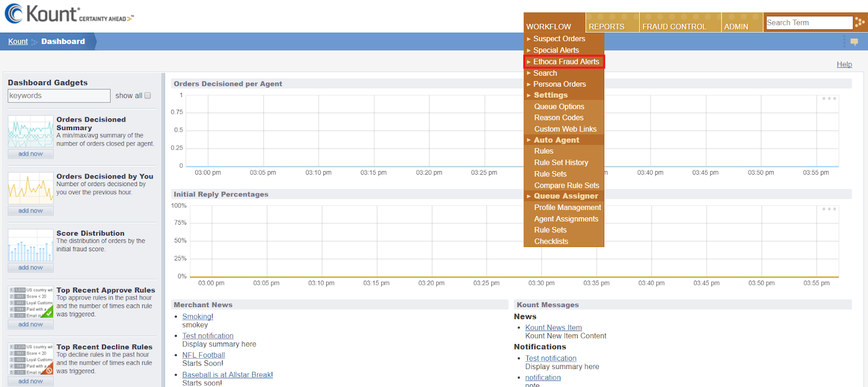868x387 pixels.
Task: Toggle the show all checkbox
Action: (148, 96)
